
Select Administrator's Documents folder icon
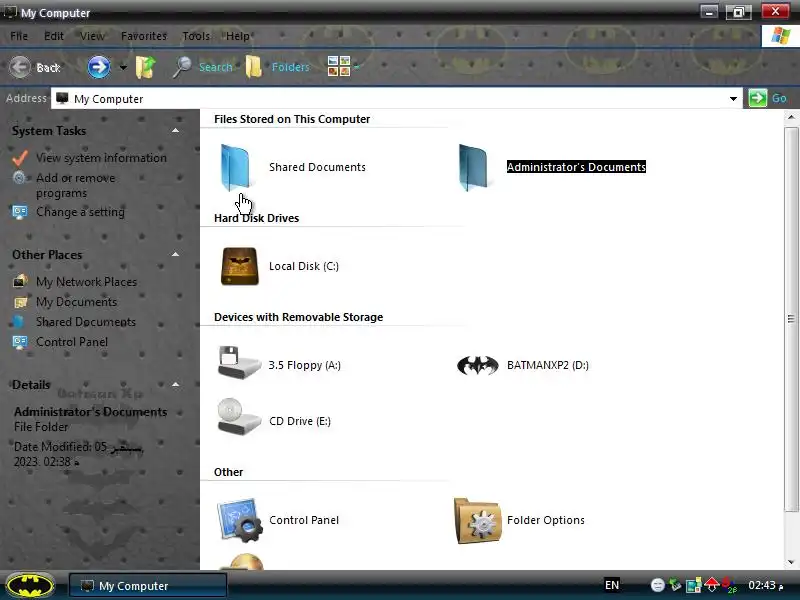(x=473, y=167)
